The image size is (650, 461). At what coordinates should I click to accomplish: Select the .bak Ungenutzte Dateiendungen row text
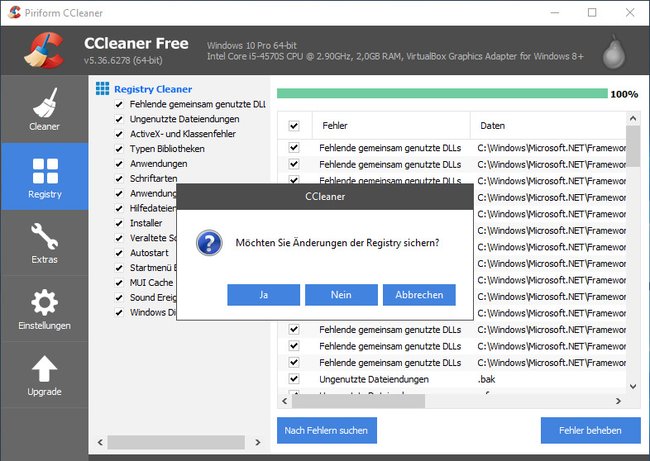(x=374, y=379)
